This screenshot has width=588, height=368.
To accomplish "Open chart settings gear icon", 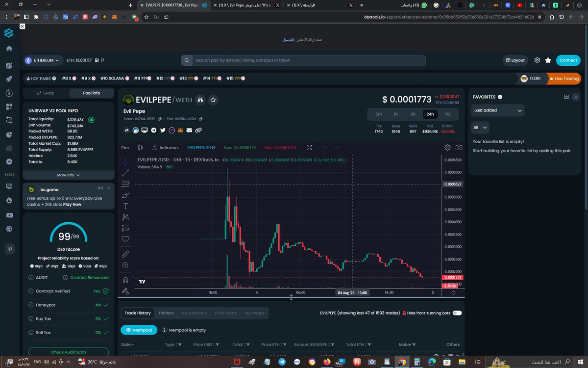I will point(447,147).
